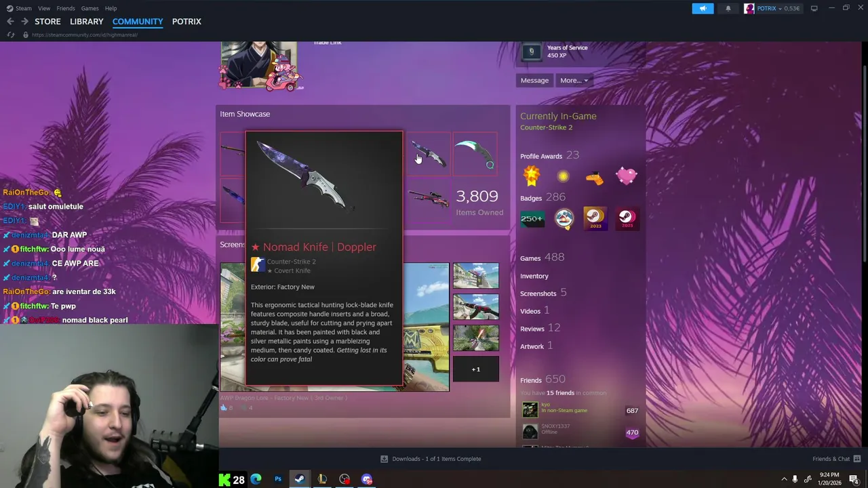Image resolution: width=868 pixels, height=488 pixels.
Task: Open Friends & Chat
Action: point(837,459)
